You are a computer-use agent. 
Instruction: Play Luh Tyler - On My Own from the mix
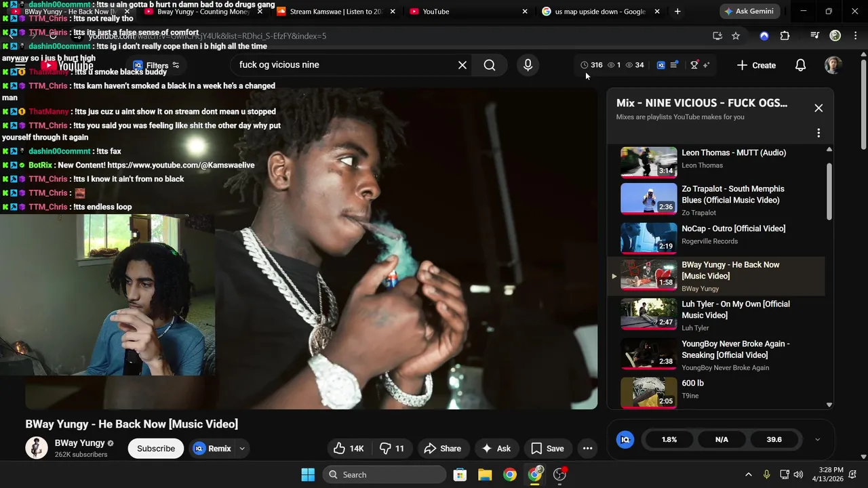pyautogui.click(x=722, y=315)
